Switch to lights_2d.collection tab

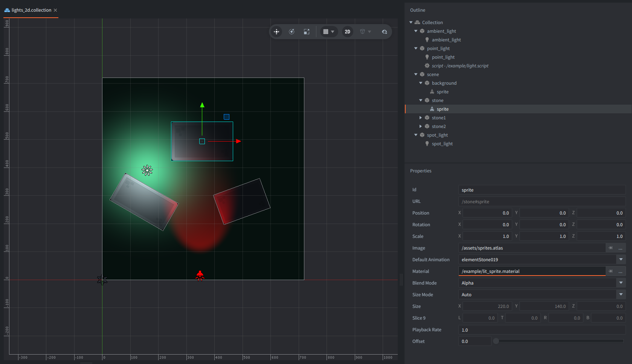tap(31, 10)
